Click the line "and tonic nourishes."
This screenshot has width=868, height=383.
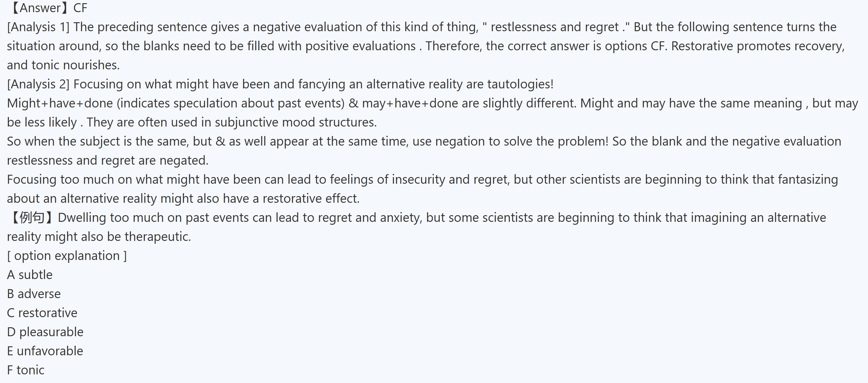[x=63, y=65]
